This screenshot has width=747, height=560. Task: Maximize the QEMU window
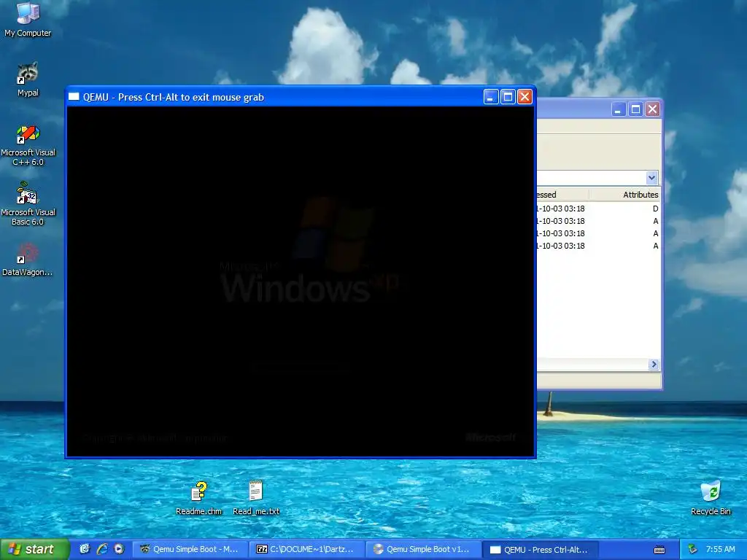[508, 97]
